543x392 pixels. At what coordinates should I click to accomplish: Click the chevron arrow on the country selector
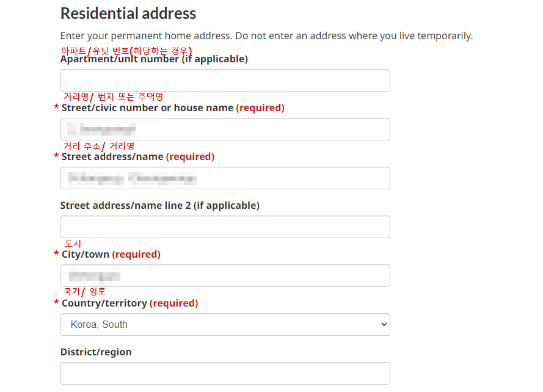pos(384,325)
